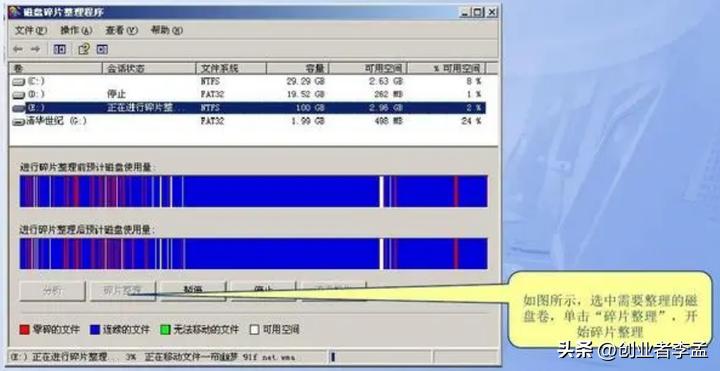This screenshot has width=720, height=371.
Task: Click the 2.63 GB free space value
Action: (385, 81)
